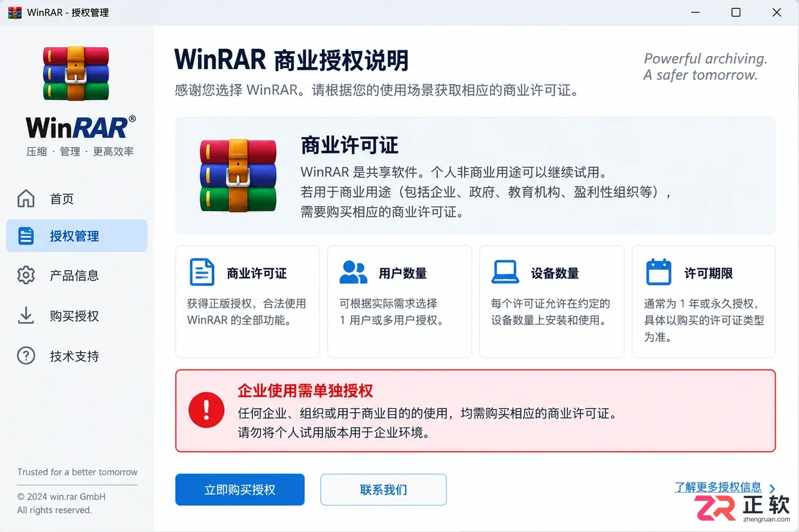Click the download icon beside 购买授权
The width and height of the screenshot is (799, 532).
(x=26, y=316)
